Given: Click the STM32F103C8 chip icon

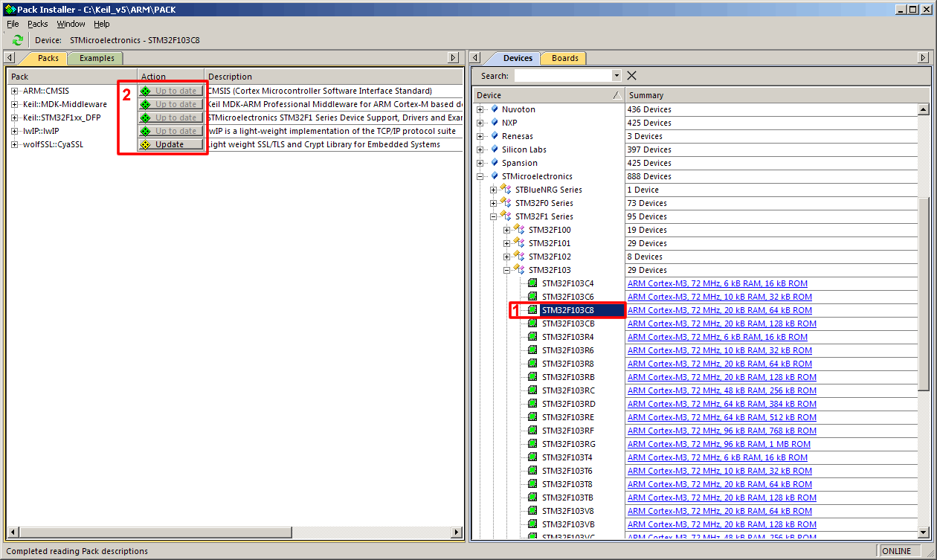Looking at the screenshot, I should pos(532,310).
